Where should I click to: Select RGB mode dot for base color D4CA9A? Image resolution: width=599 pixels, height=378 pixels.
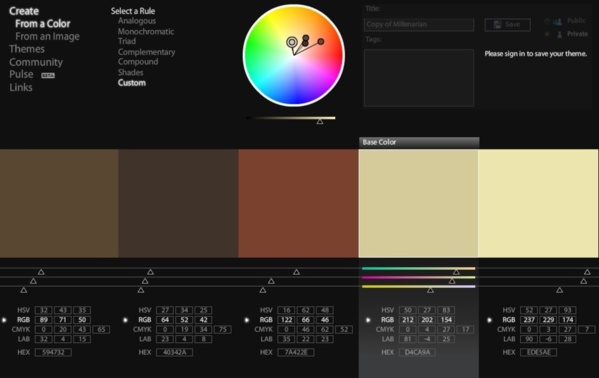pos(368,320)
